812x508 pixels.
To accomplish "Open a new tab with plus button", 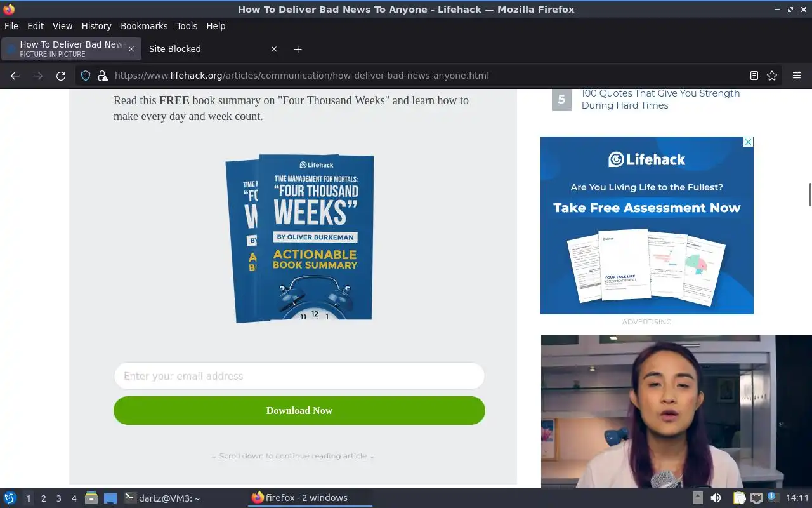I will (x=298, y=49).
